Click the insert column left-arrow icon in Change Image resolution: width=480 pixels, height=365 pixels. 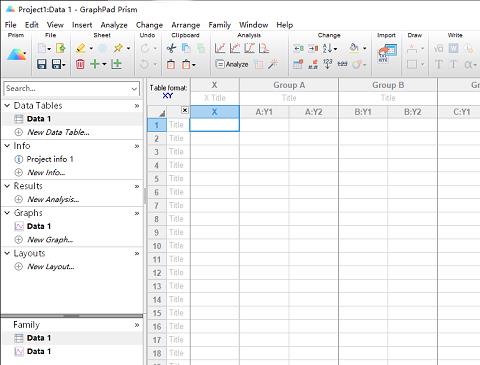(298, 48)
